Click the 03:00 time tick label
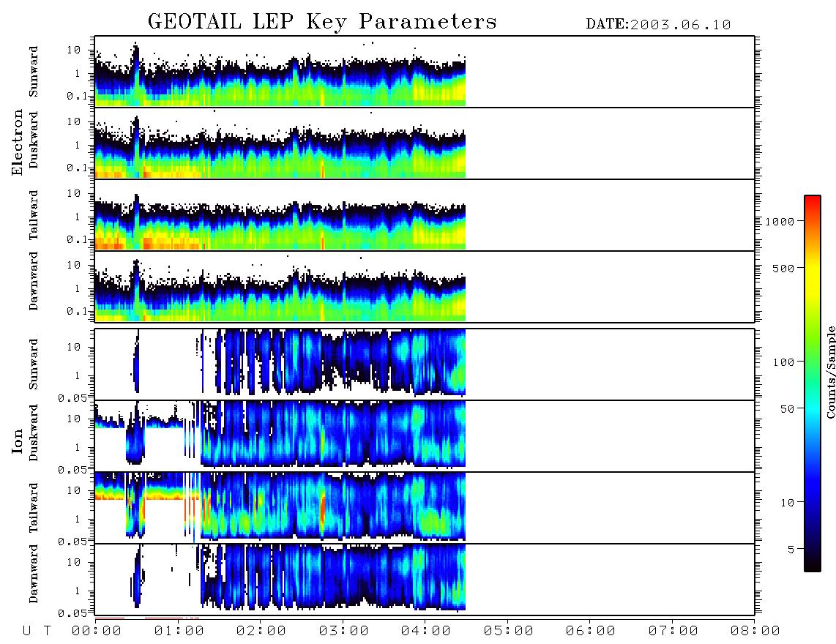This screenshot has width=836, height=644. (344, 632)
